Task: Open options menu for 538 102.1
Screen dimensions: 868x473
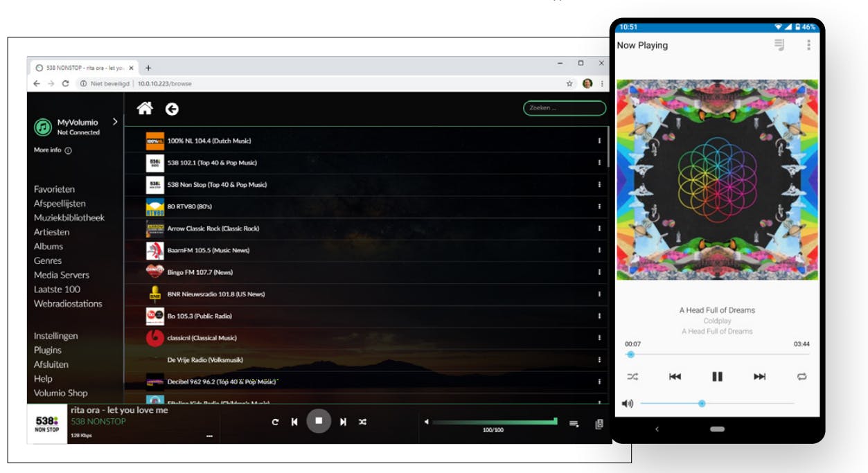Action: (x=599, y=163)
